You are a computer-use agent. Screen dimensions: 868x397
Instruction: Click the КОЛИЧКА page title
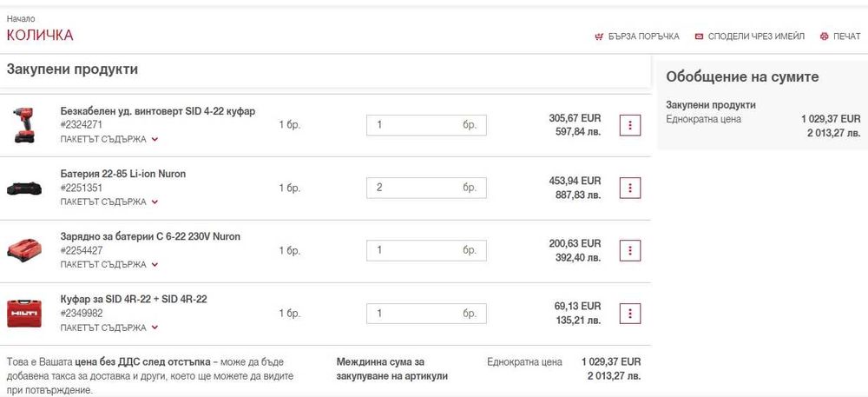tap(40, 36)
